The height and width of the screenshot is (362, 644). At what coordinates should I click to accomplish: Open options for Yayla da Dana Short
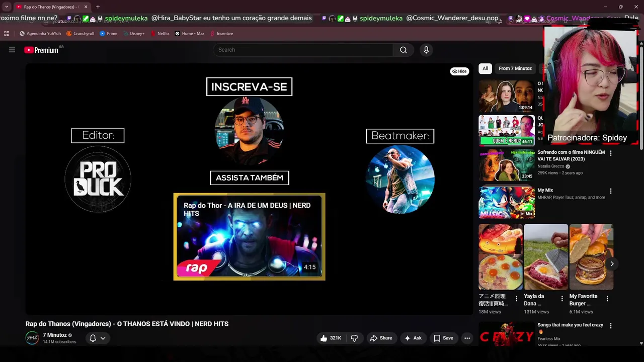[x=562, y=299]
